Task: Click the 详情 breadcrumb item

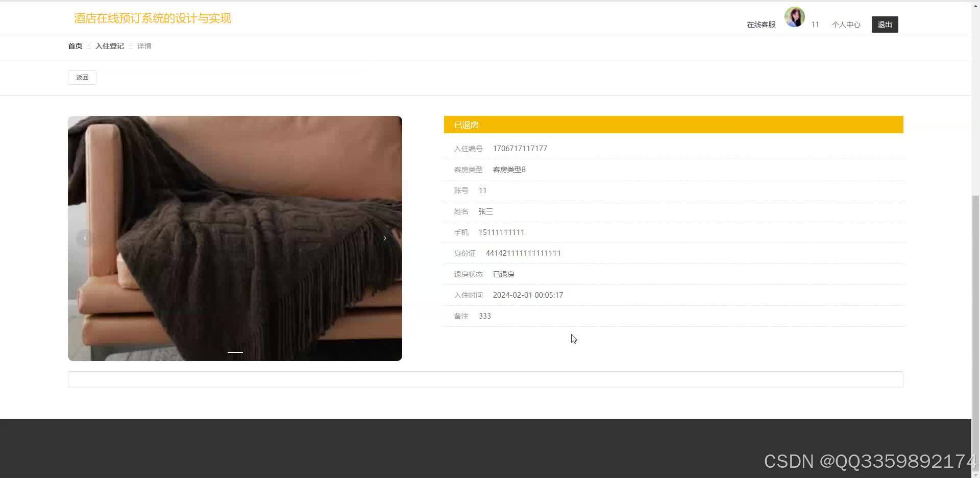Action: click(x=144, y=46)
